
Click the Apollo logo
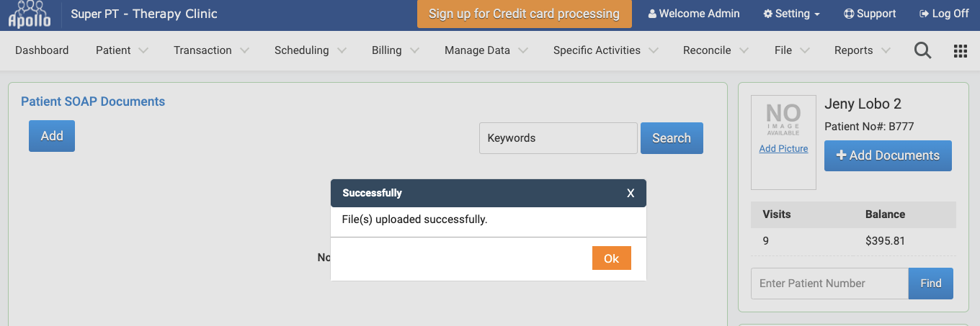click(x=30, y=14)
